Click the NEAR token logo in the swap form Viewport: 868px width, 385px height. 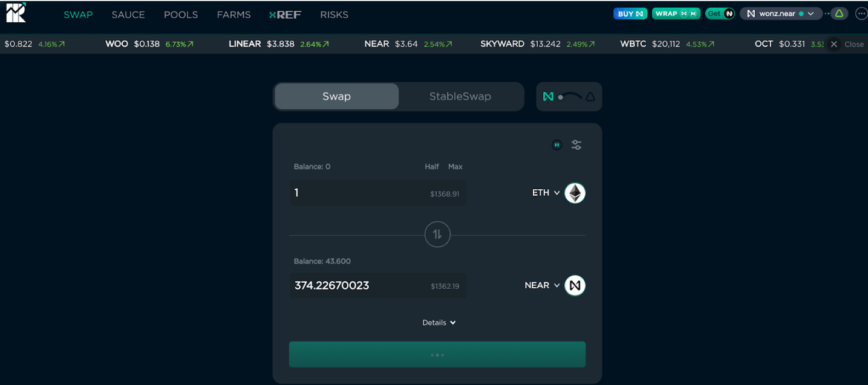coord(575,285)
